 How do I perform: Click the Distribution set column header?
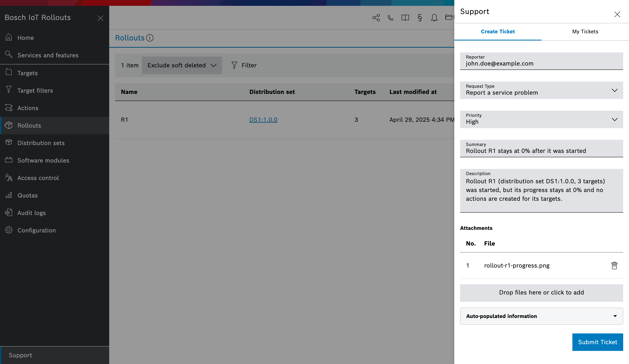pyautogui.click(x=272, y=92)
